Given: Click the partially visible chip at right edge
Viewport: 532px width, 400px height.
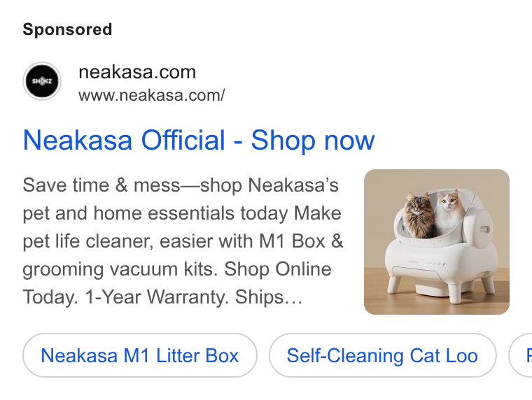Looking at the screenshot, I should pos(521,355).
